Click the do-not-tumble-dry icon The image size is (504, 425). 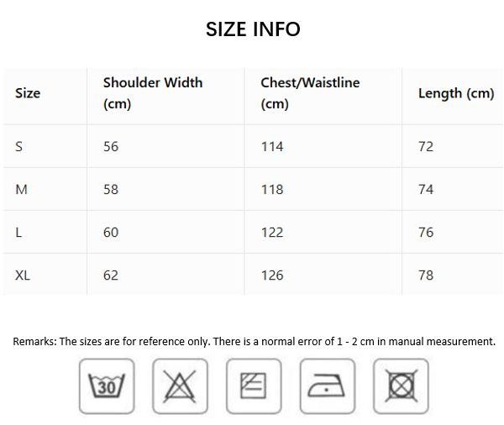pyautogui.click(x=401, y=386)
